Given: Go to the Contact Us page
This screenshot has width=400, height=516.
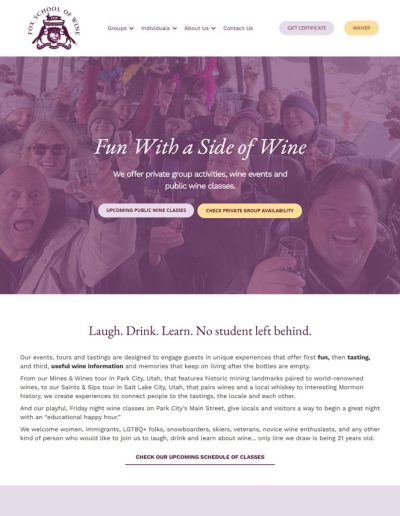Looking at the screenshot, I should tap(238, 28).
